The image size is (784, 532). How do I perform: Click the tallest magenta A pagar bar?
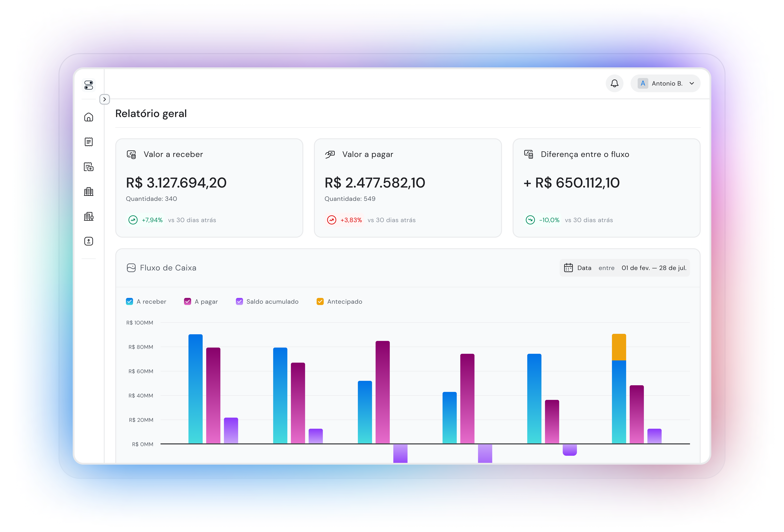383,392
